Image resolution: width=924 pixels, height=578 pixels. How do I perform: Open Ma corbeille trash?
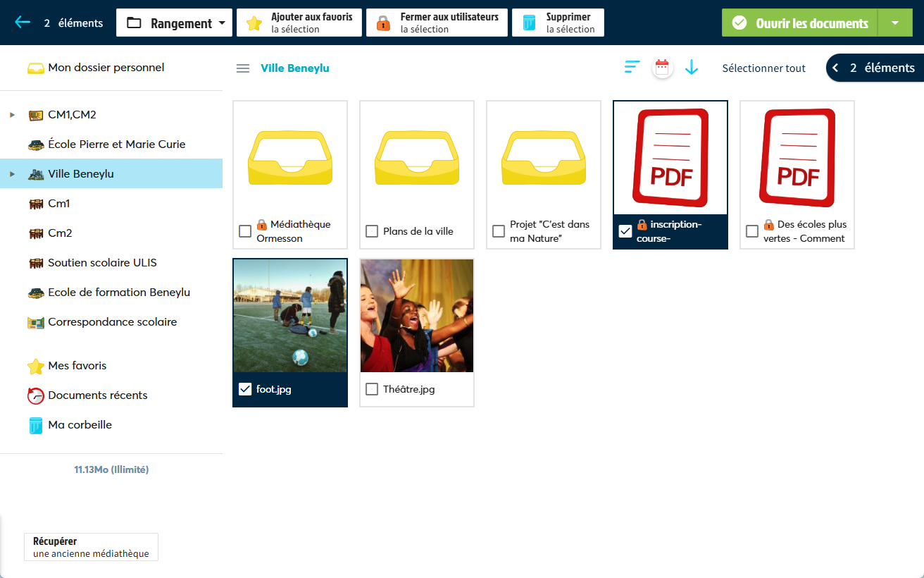click(x=80, y=425)
